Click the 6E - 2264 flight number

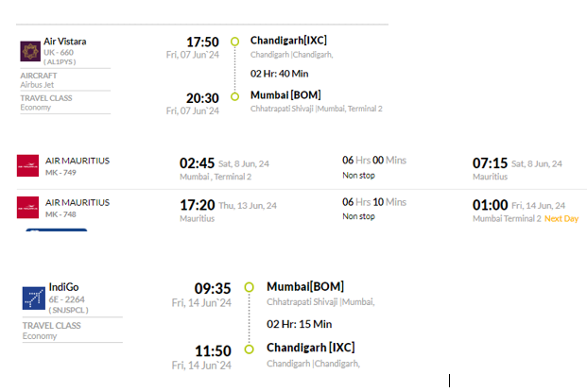[x=66, y=299]
